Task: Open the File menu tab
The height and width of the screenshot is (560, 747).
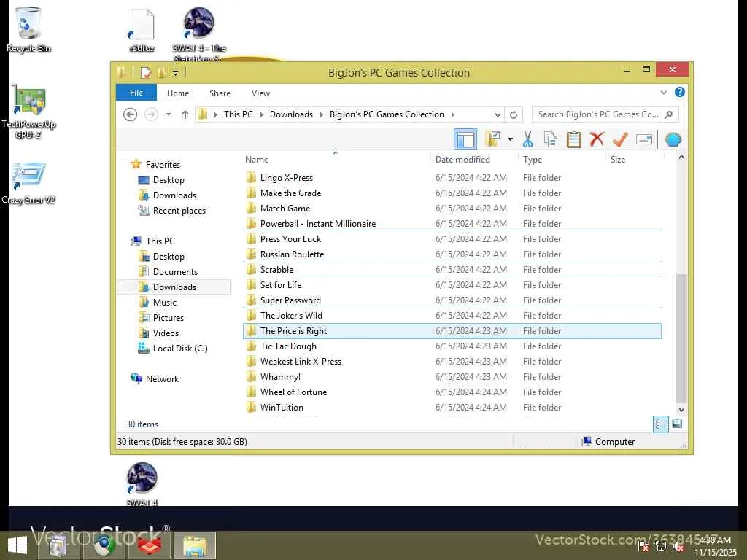Action: (x=136, y=93)
